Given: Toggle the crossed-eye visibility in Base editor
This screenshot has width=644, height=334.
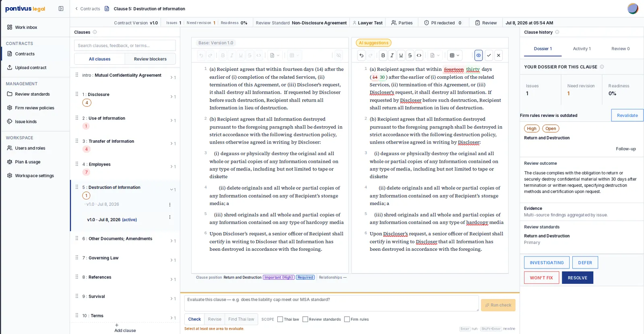Looking at the screenshot, I should [339, 55].
